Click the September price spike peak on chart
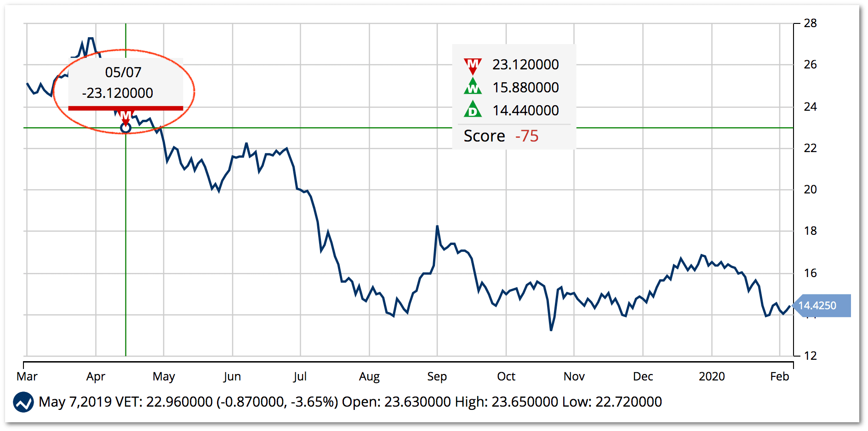 (437, 226)
